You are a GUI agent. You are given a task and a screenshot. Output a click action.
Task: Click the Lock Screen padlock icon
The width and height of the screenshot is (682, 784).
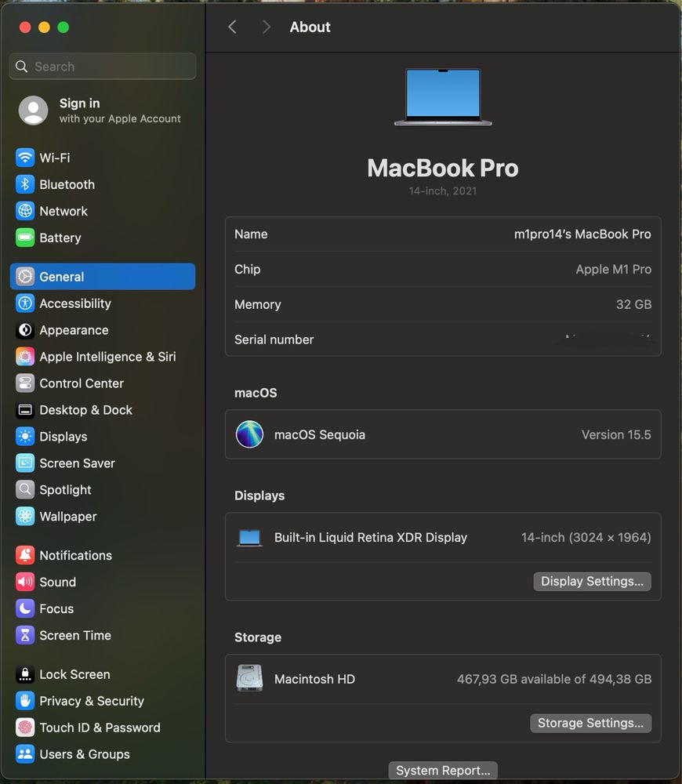25,674
